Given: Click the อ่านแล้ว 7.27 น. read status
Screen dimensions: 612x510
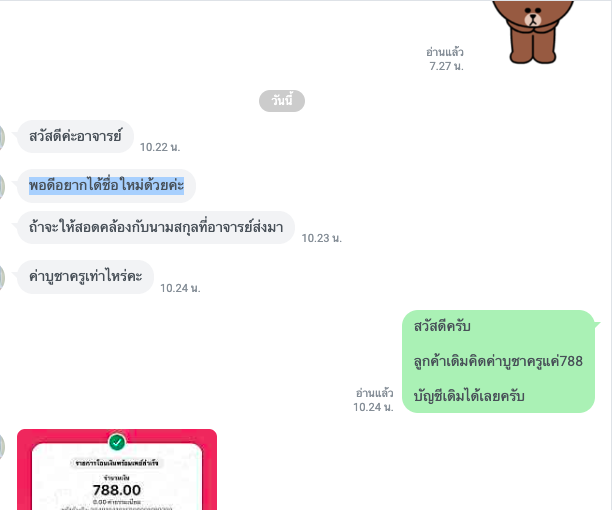Looking at the screenshot, I should pyautogui.click(x=445, y=59).
